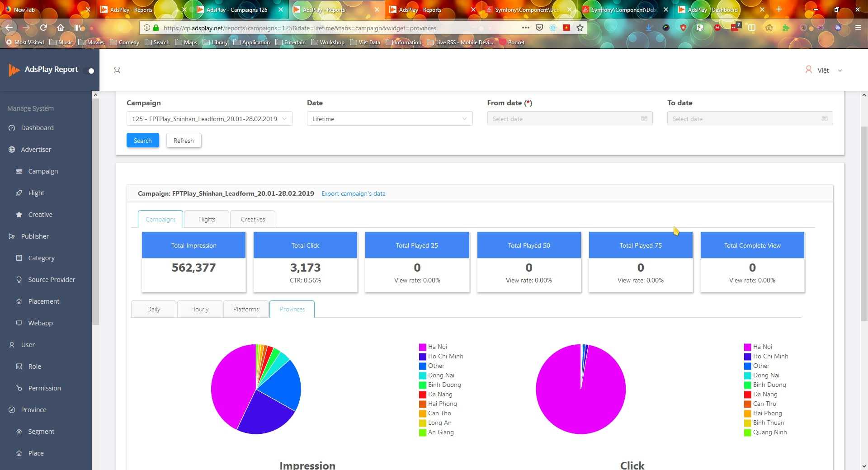Click the fullscreen icon in header
The height and width of the screenshot is (470, 868).
tap(117, 70)
